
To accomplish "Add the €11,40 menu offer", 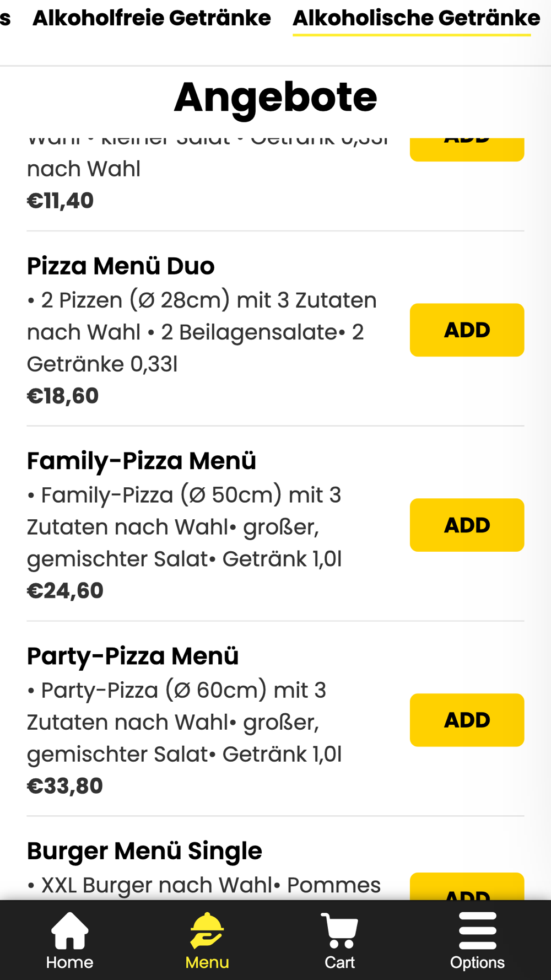I will 467,149.
